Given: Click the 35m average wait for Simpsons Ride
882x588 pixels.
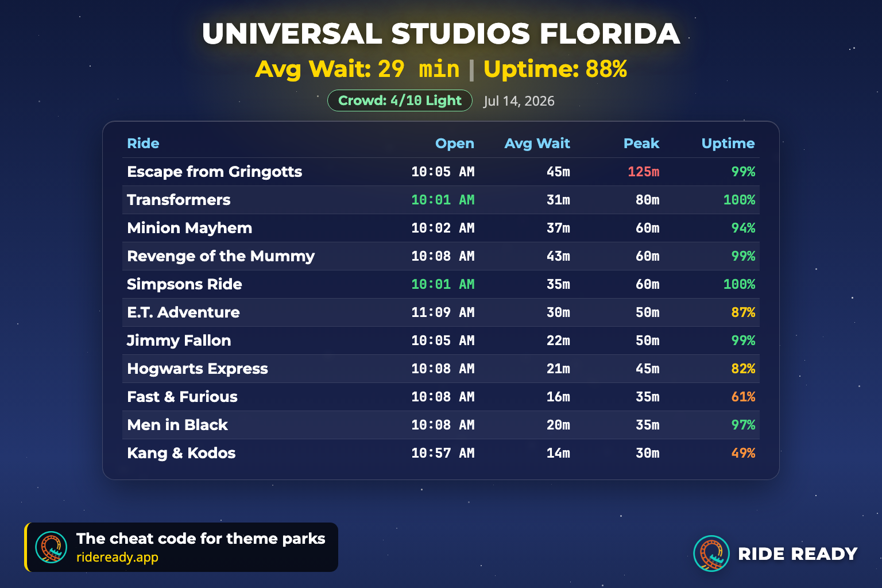Looking at the screenshot, I should (558, 284).
